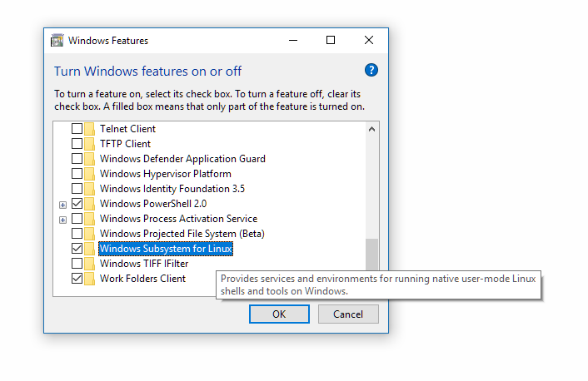
Task: Click folder icon beside Work Folders Client
Action: 89,279
